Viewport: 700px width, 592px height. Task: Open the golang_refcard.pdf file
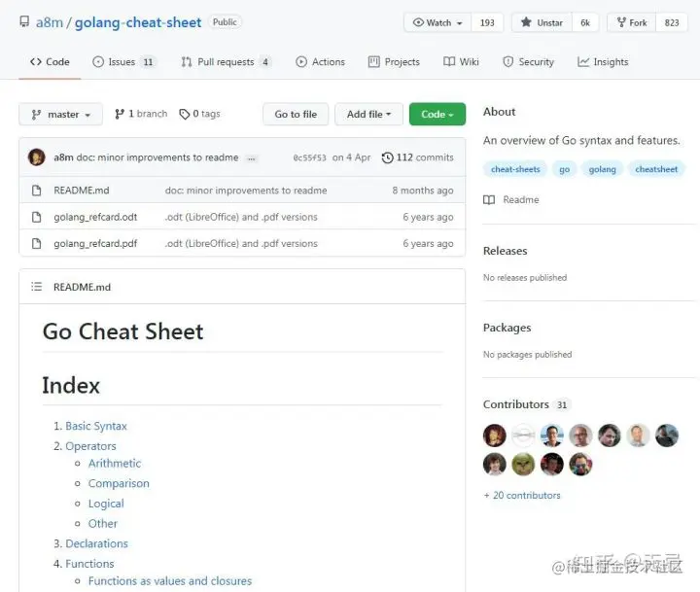[95, 243]
